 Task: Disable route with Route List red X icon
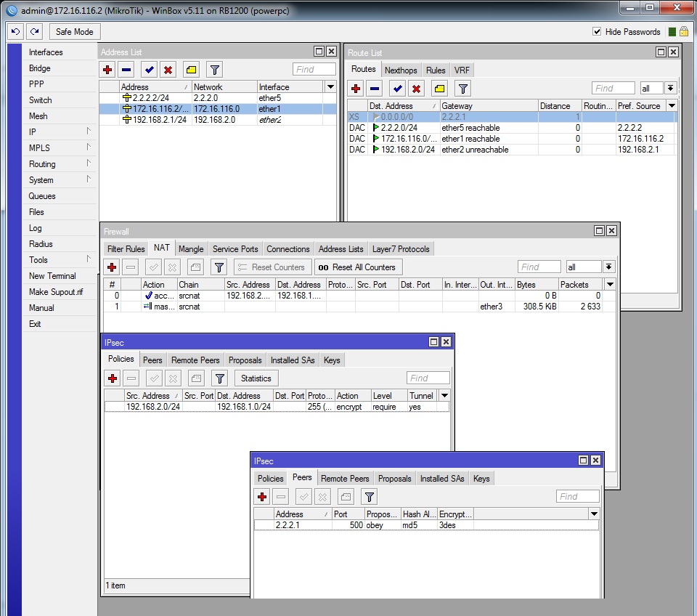[416, 89]
